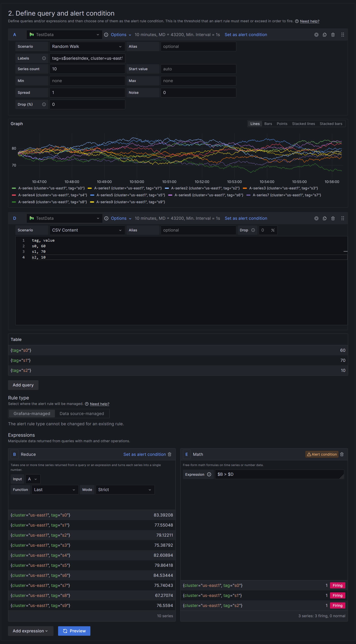The width and height of the screenshot is (356, 644).
Task: Switch the graph to Stacked bars mode
Action: 331,124
